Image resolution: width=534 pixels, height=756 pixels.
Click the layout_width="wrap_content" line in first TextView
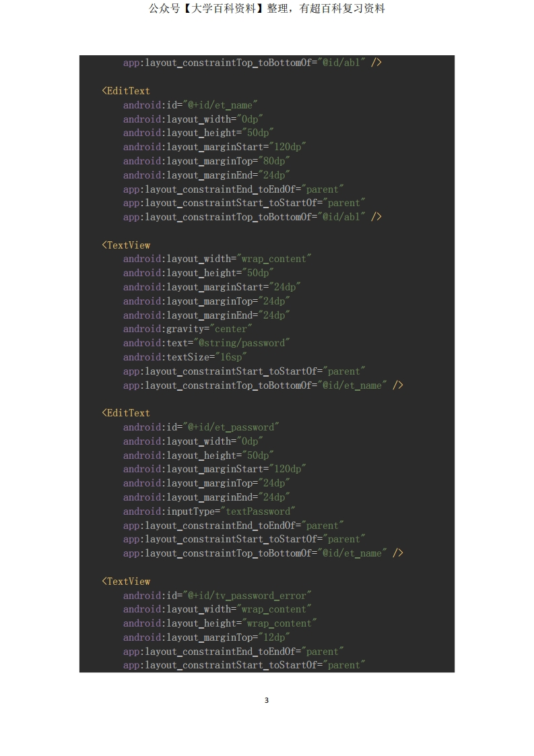(x=218, y=259)
